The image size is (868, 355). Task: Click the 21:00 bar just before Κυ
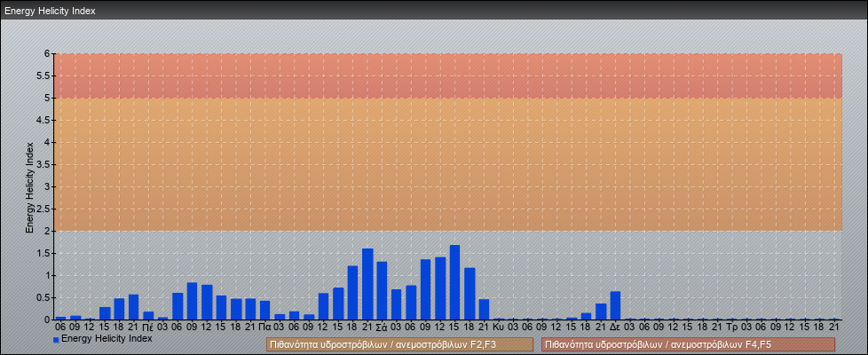484,310
